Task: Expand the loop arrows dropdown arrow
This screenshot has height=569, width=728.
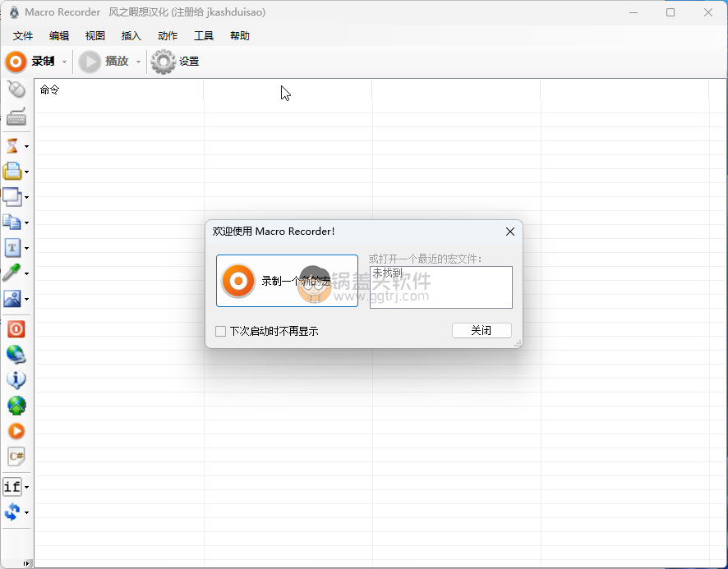Action: 27,513
